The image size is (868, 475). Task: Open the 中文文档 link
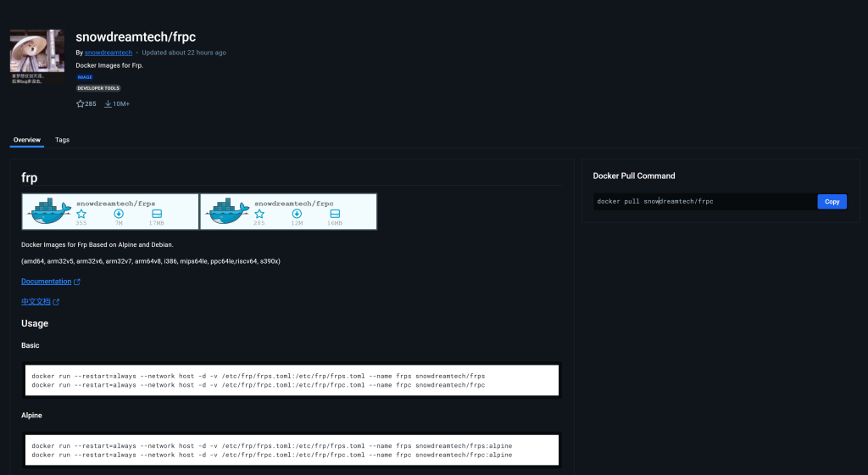point(36,302)
